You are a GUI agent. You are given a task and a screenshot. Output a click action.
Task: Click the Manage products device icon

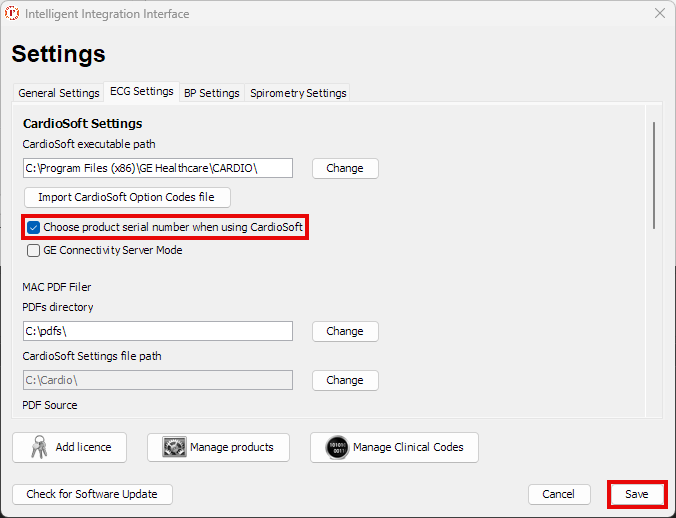tap(174, 448)
